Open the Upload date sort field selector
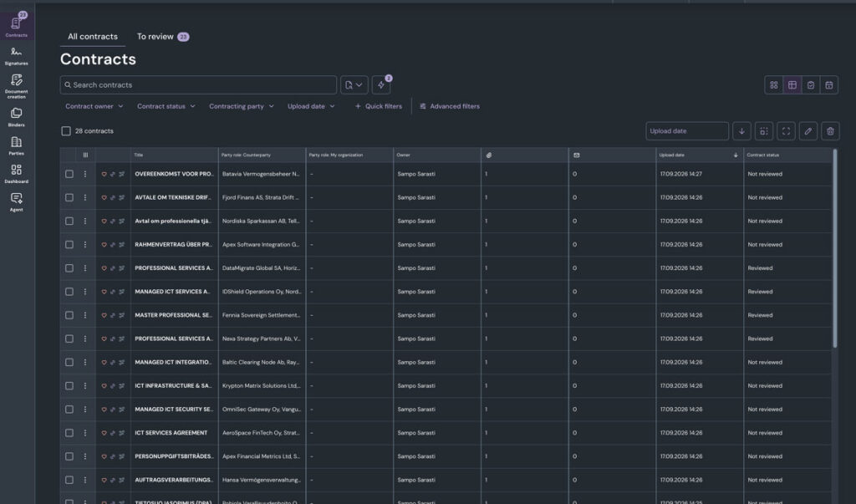Viewport: 856px width, 504px height. 687,131
